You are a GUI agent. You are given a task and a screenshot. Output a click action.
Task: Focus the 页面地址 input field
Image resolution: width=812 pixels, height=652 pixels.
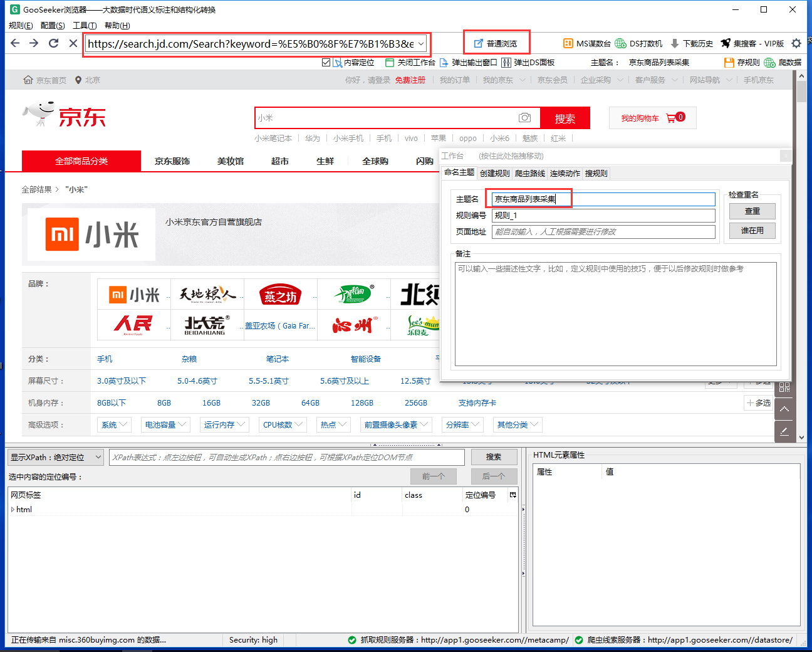pos(603,231)
